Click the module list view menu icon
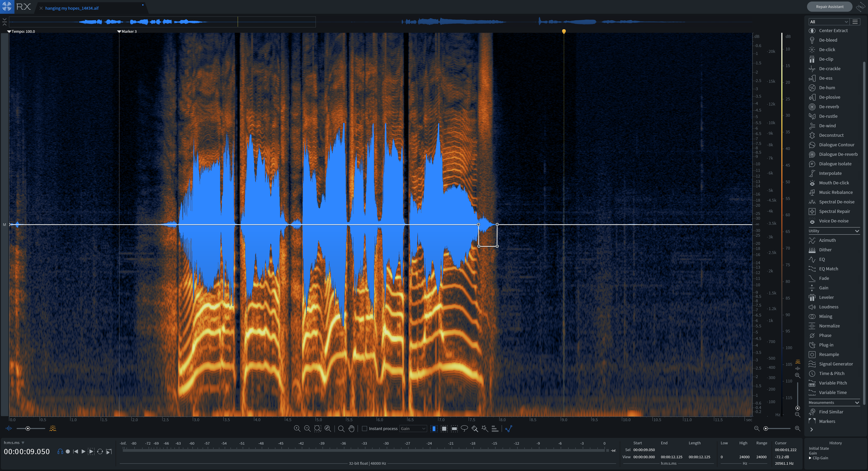 tap(855, 22)
